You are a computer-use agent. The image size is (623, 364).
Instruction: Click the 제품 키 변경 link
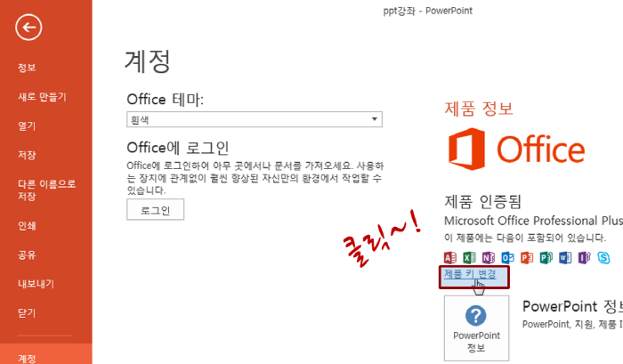[x=470, y=274]
